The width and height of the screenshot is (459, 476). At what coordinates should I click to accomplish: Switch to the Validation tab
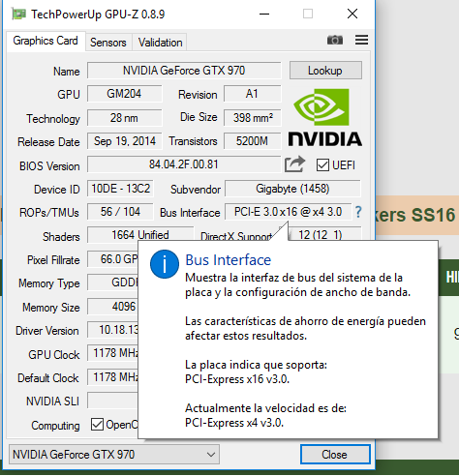[x=160, y=43]
